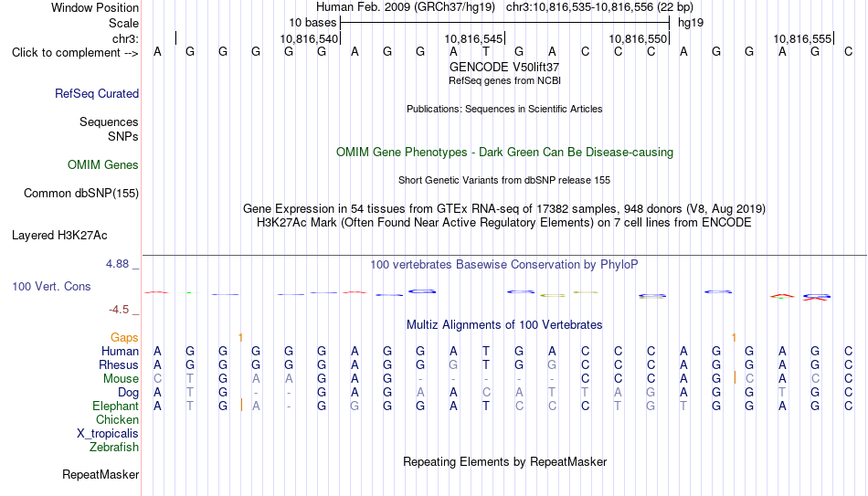Select the Chicken species label
The height and width of the screenshot is (496, 868).
point(117,419)
